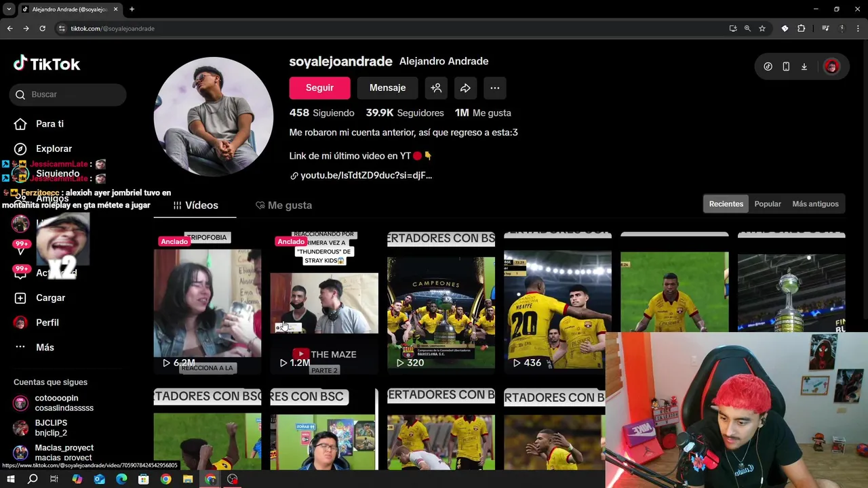Click the phone app icon top right

[x=786, y=66]
